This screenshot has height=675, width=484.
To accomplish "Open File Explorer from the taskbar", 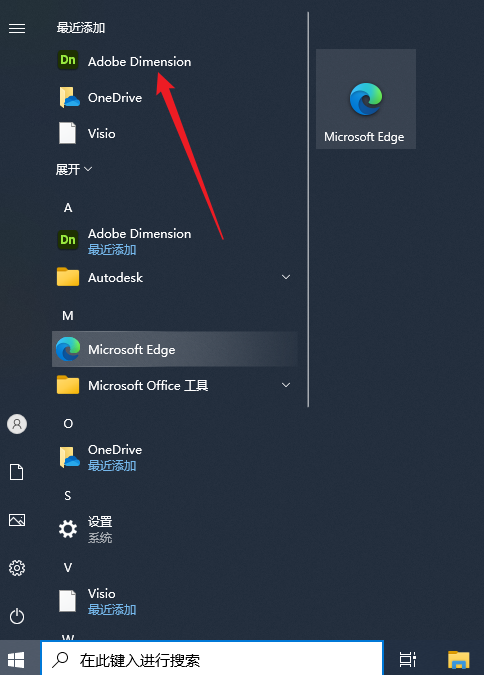I will [459, 659].
